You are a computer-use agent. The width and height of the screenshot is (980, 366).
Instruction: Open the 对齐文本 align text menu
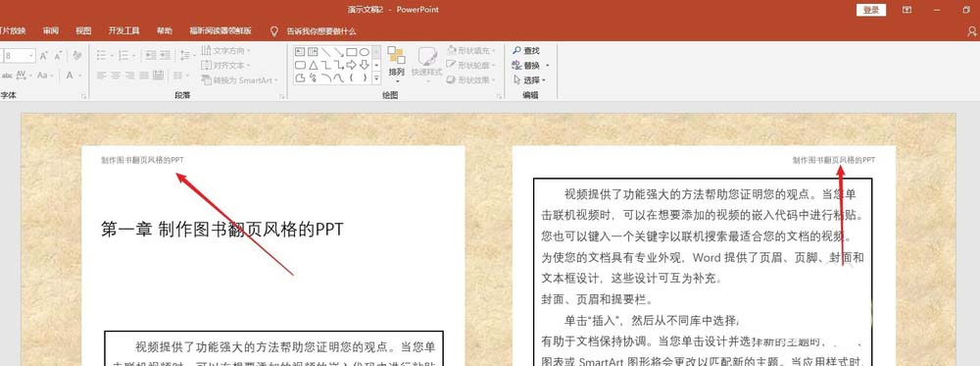(226, 65)
